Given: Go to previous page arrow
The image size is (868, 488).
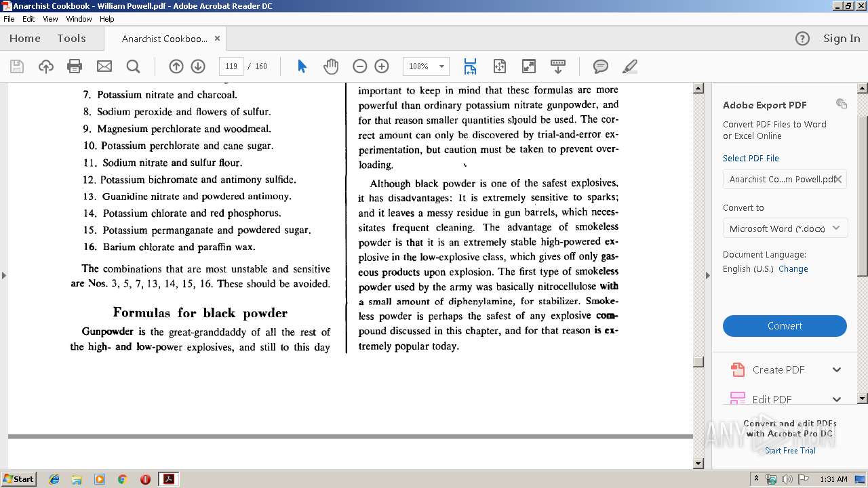Looking at the screenshot, I should 176,66.
